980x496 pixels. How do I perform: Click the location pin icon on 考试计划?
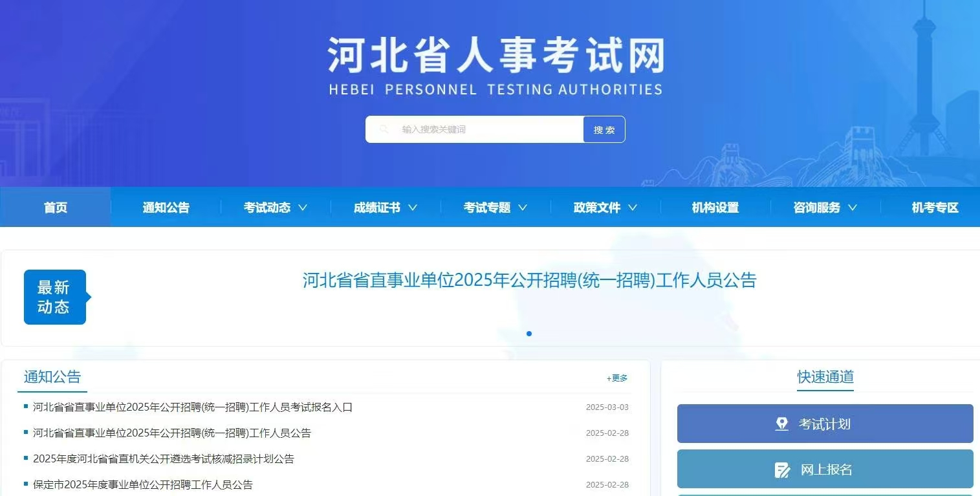point(782,424)
